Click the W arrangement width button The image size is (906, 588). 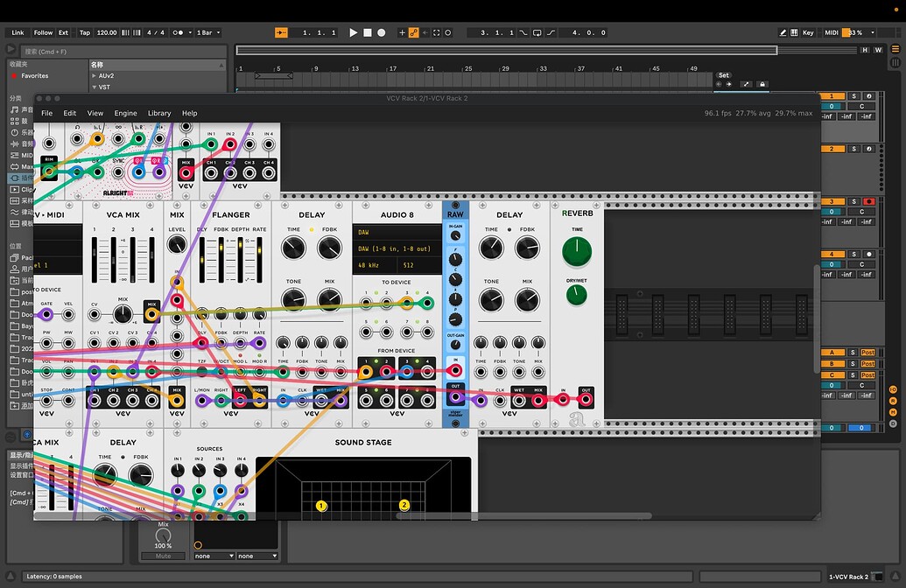878,50
